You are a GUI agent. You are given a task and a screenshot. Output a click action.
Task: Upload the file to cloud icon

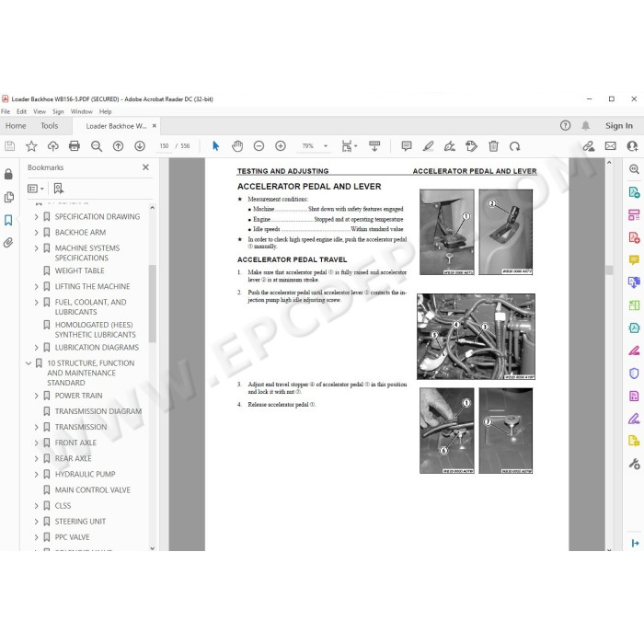[53, 145]
